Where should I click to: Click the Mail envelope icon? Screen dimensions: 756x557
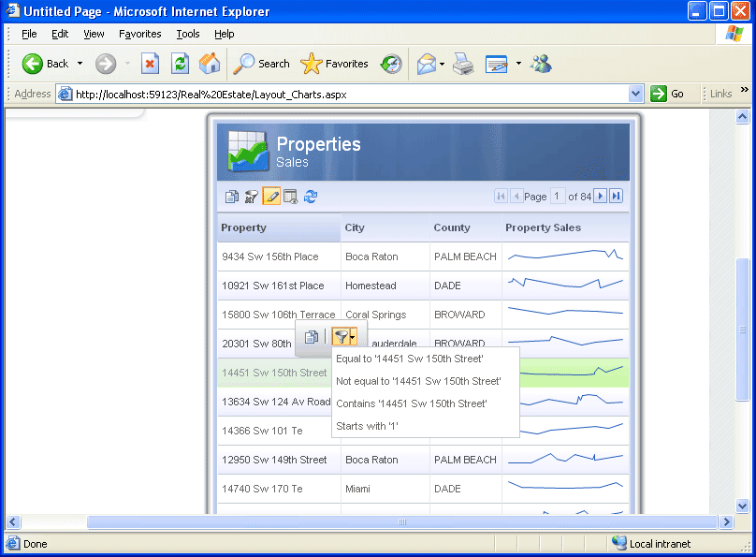427,64
